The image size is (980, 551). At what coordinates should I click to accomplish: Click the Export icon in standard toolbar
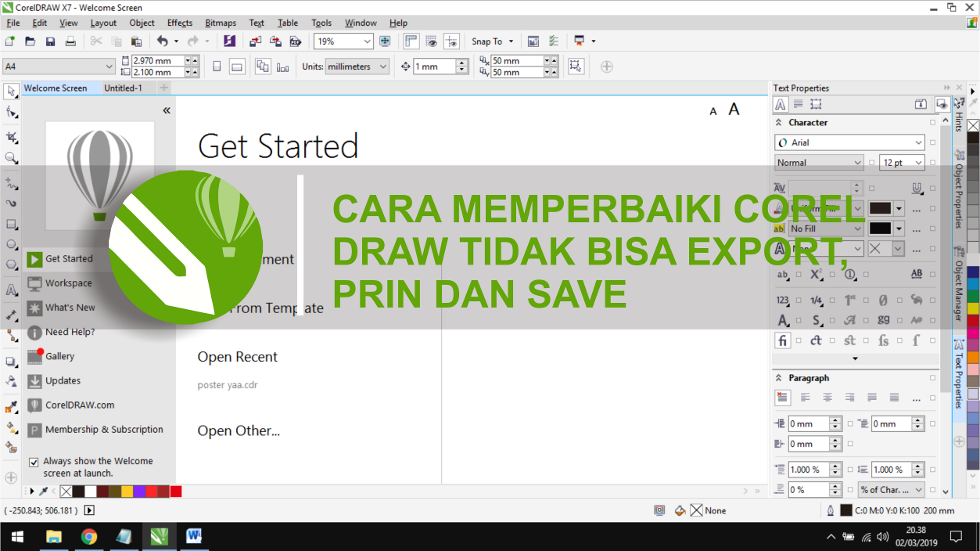(275, 41)
